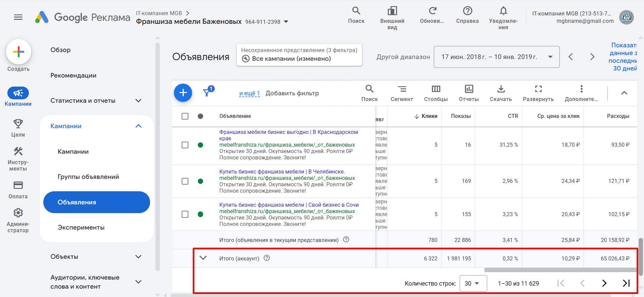Click the horizontal table scrollbar
Viewport: 644px width, 297px height.
click(560, 270)
